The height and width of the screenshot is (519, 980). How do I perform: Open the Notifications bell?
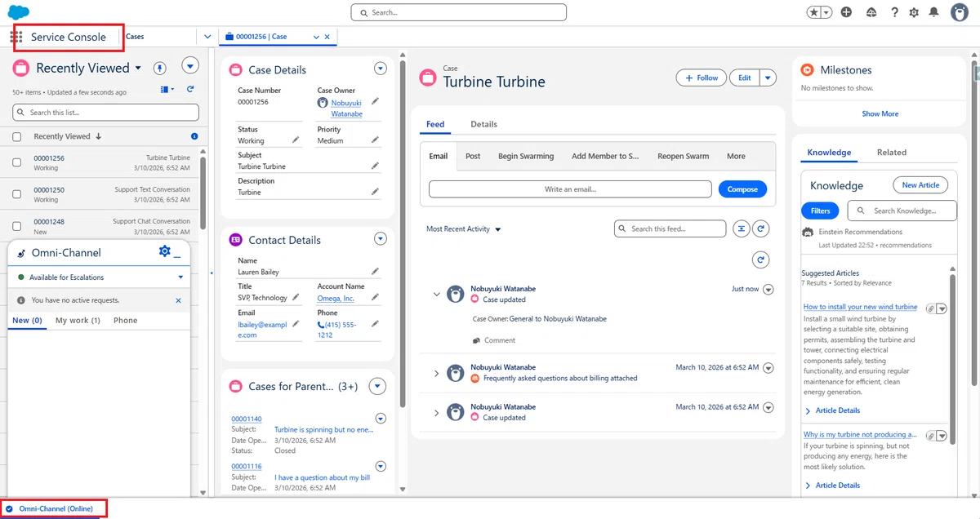[x=934, y=12]
